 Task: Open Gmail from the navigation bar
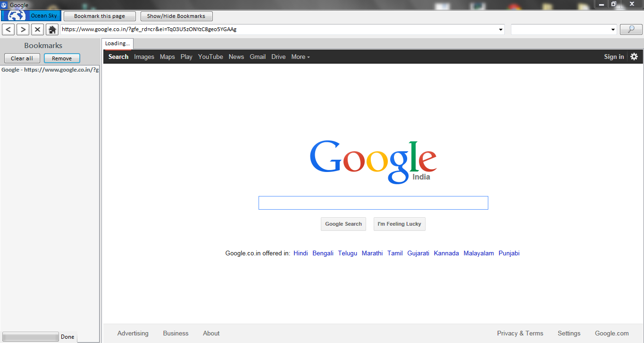tap(258, 57)
